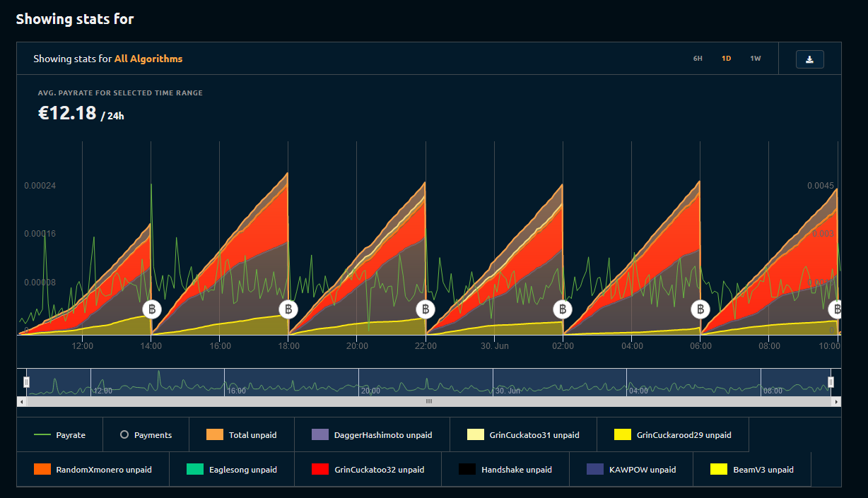Hide the KAWPOW unpaid series
This screenshot has height=498, width=868.
pyautogui.click(x=631, y=470)
